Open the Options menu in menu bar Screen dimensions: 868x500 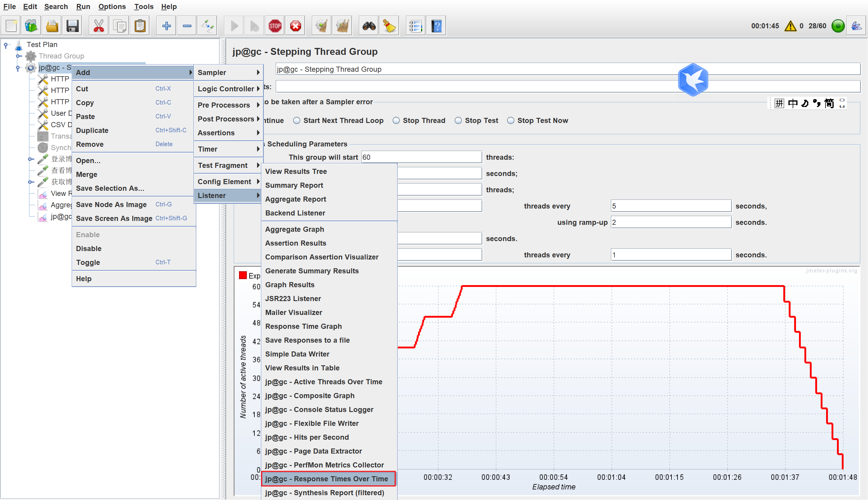click(112, 7)
